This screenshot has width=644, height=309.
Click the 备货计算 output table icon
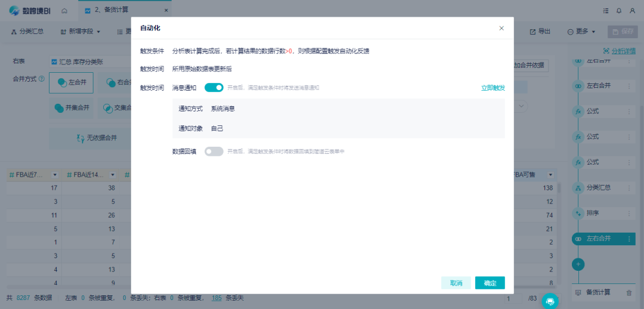tap(578, 292)
